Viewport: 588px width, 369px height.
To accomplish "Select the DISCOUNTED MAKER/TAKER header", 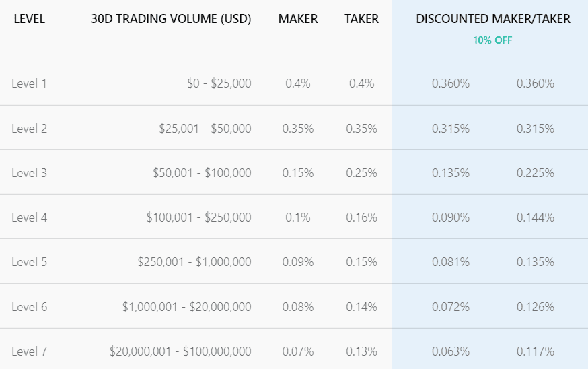I will [x=493, y=19].
